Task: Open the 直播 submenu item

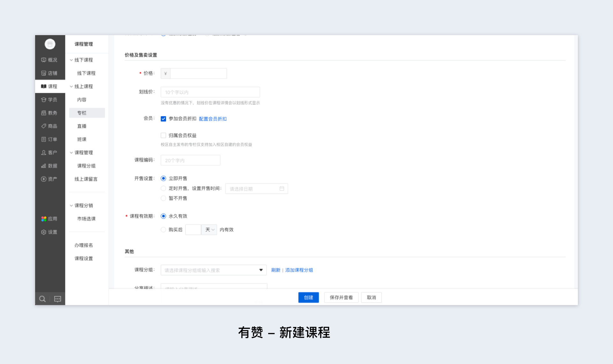Action: [x=82, y=126]
